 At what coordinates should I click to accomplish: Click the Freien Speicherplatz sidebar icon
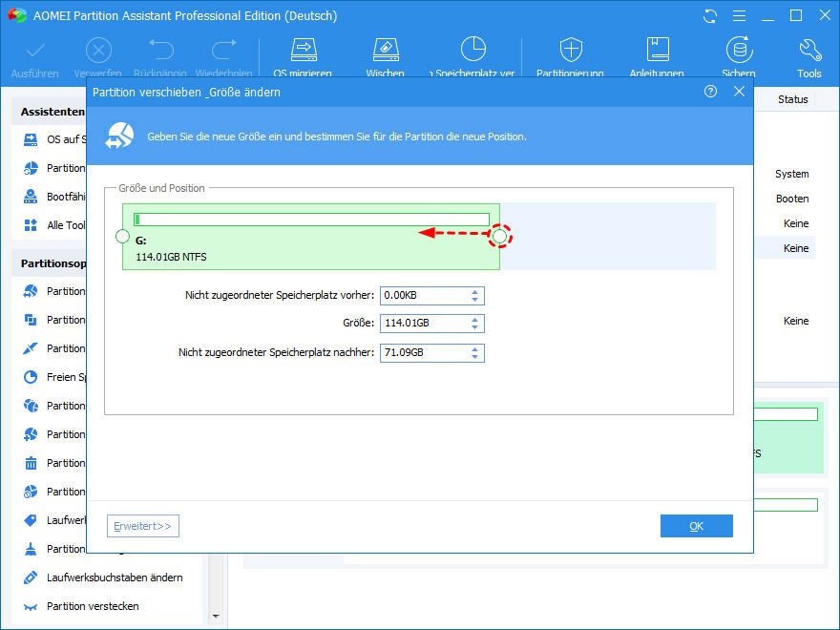click(x=31, y=377)
